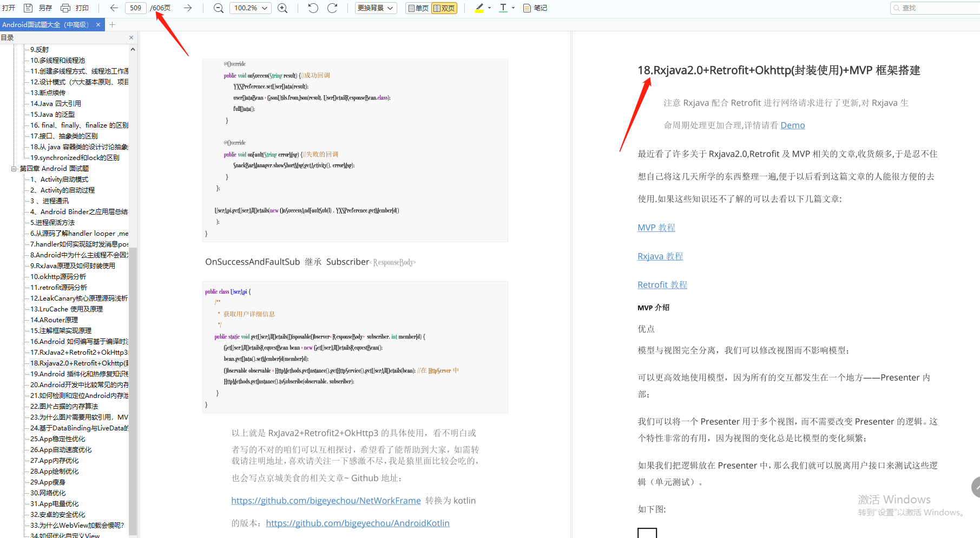Viewport: 980px width, 538px height.
Task: Open outline item 11.retrofit源码分析
Action: coord(59,288)
